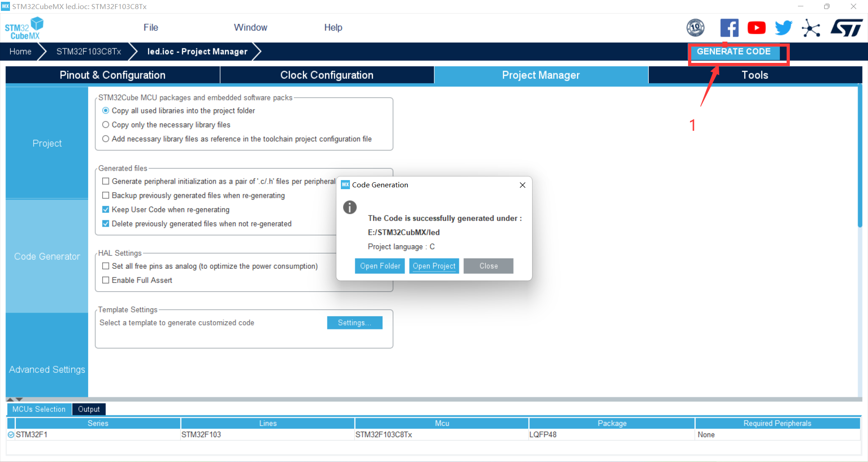This screenshot has width=868, height=462.
Task: Collapse bottom panel with the up arrow
Action: click(10, 400)
